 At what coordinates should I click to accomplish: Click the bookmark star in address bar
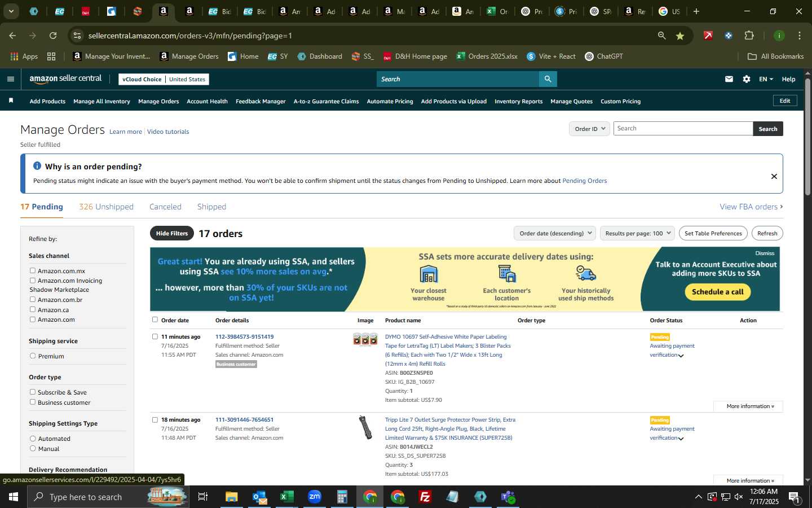680,36
